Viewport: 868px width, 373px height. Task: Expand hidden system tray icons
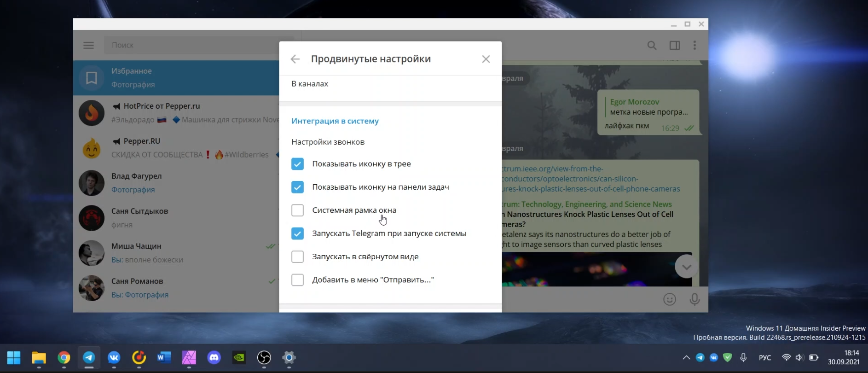(686, 357)
